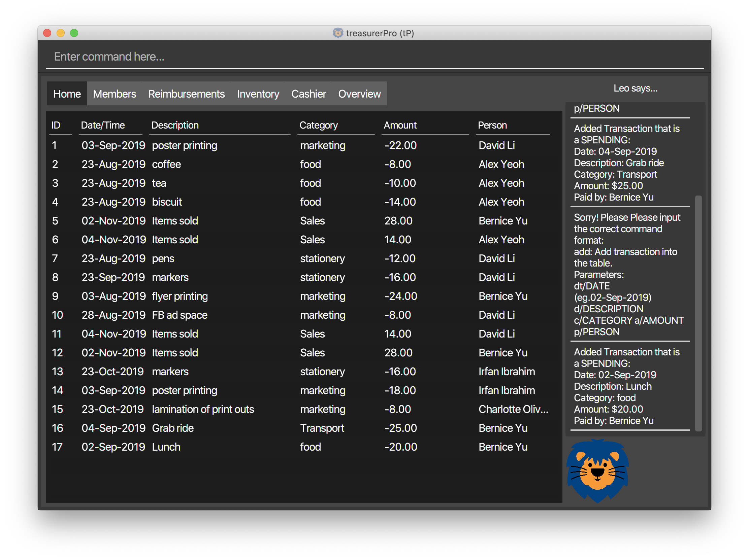Click the Person column header

tap(512, 125)
